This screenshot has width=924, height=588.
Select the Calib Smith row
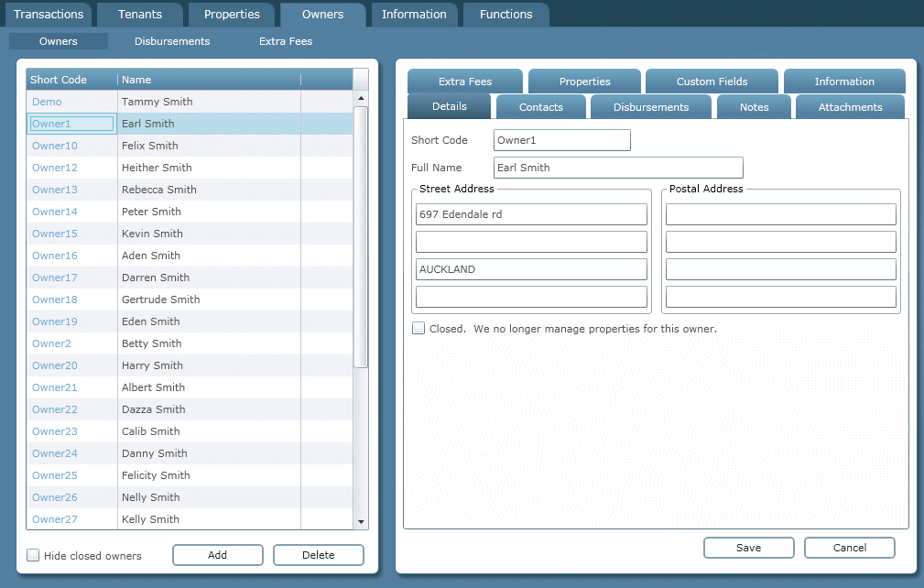point(190,431)
